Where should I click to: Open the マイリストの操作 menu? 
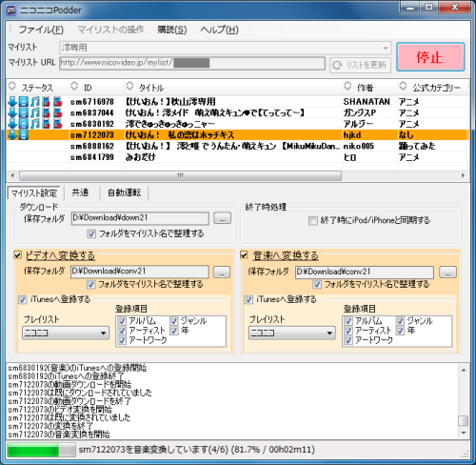[x=110, y=30]
